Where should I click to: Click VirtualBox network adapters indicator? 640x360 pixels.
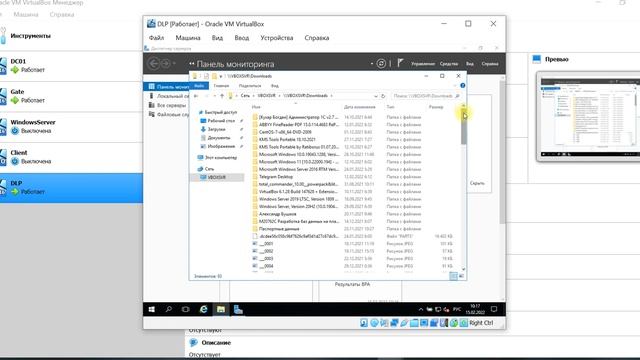click(394, 323)
